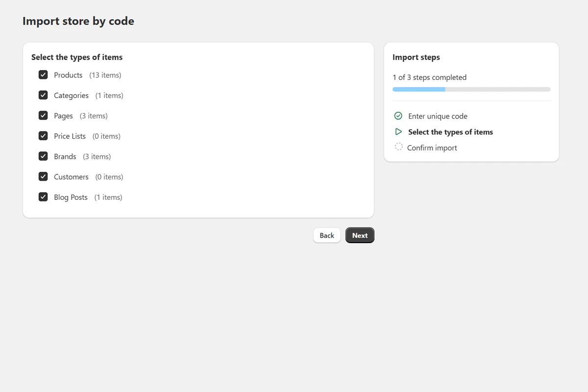Toggle off the Brands checkbox

click(x=43, y=156)
